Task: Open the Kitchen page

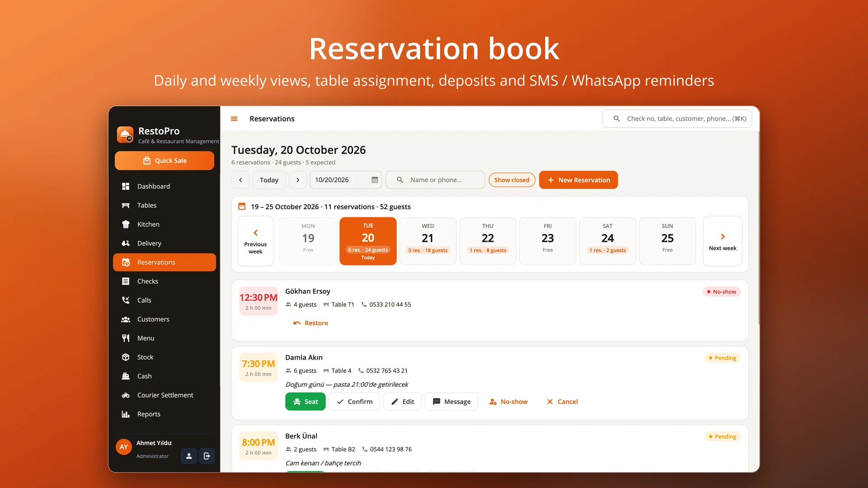Action: (x=165, y=224)
